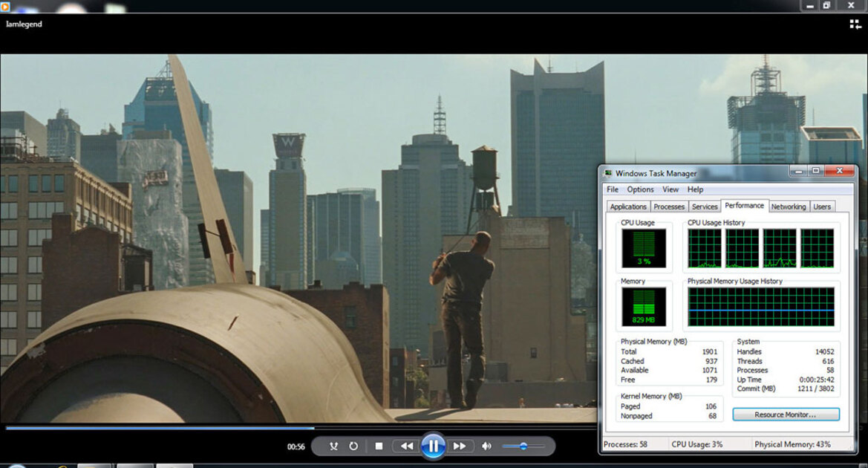Open the Help menu in Task Manager

[695, 189]
